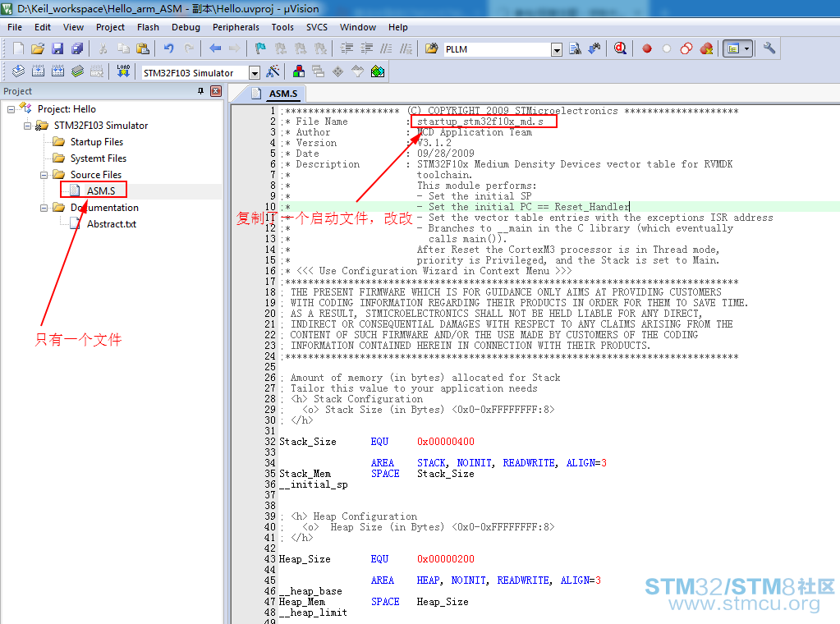
Task: Build target files icon
Action: click(38, 71)
